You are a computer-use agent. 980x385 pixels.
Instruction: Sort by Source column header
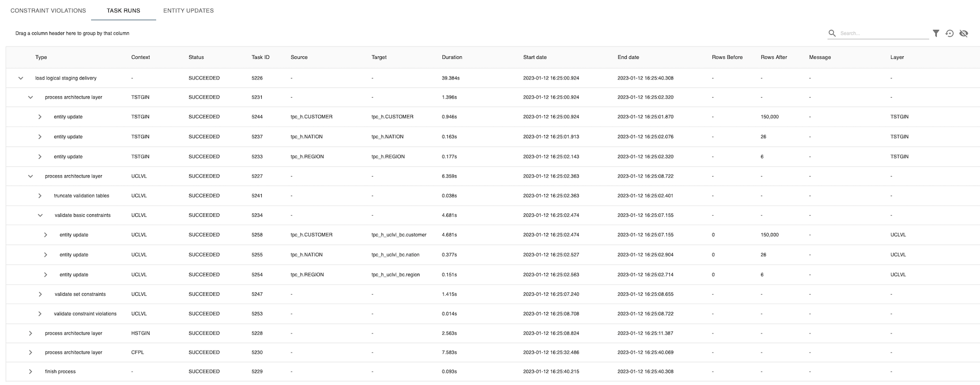299,57
